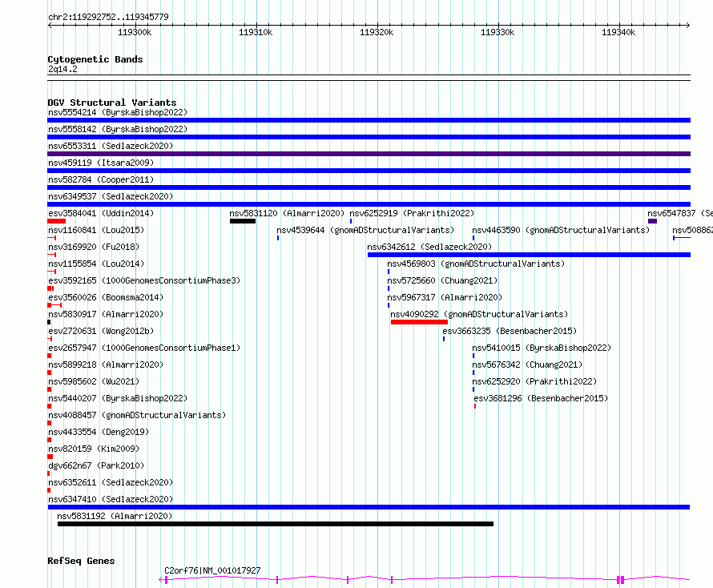Select nsv820159 (Kim2009) label

pyautogui.click(x=94, y=449)
